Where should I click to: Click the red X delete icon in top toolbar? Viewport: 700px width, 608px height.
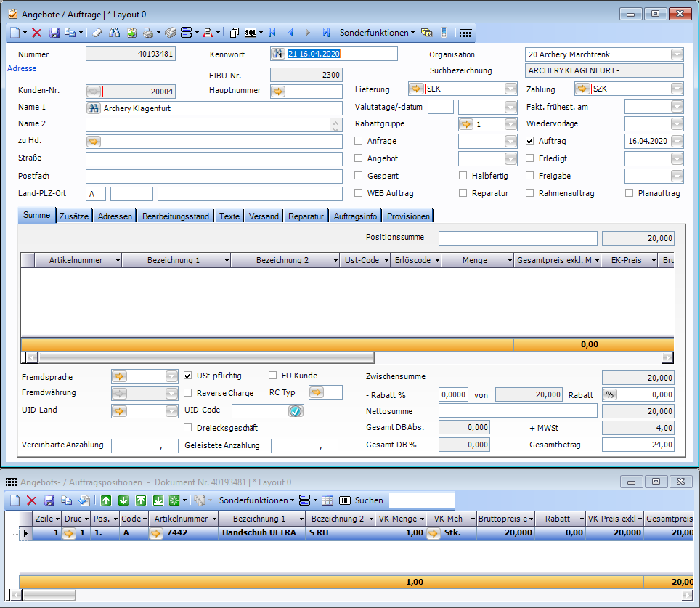(x=36, y=33)
